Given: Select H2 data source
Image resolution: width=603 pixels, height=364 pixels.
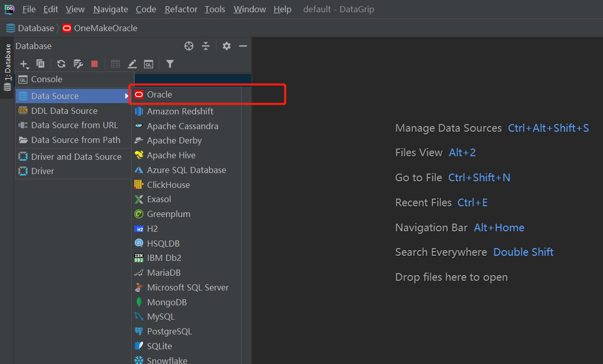Looking at the screenshot, I should click(186, 229).
